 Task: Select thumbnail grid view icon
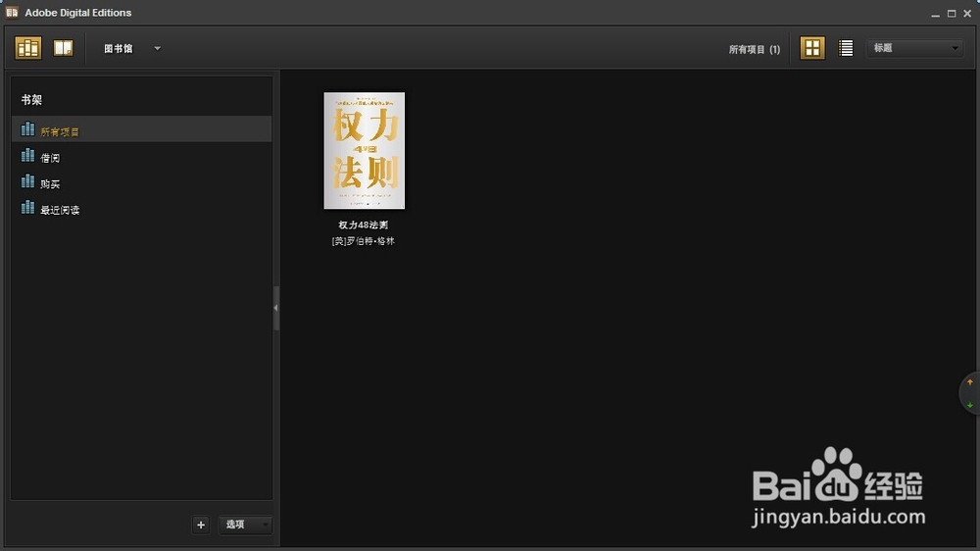pyautogui.click(x=812, y=48)
